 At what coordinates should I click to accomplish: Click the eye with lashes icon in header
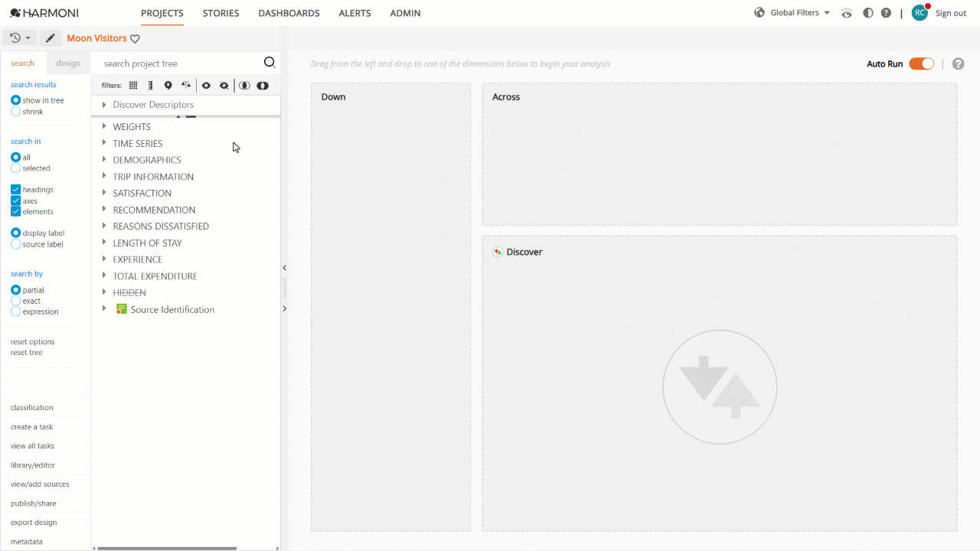[x=846, y=13]
